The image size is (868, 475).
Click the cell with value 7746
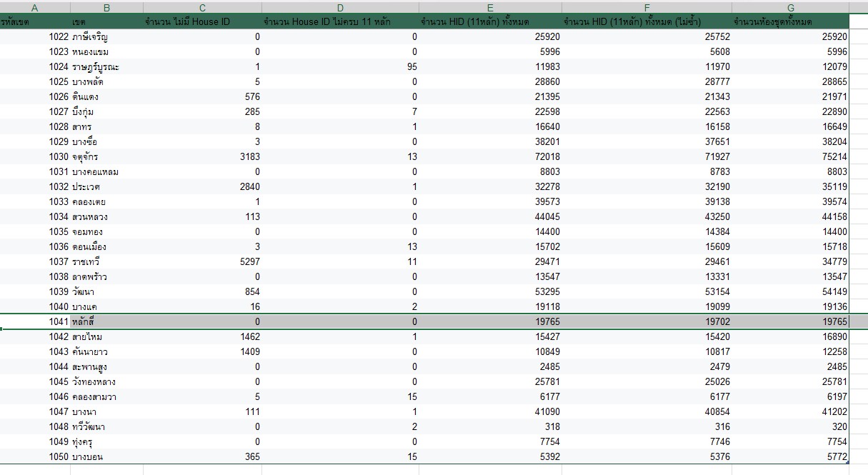[x=647, y=441]
